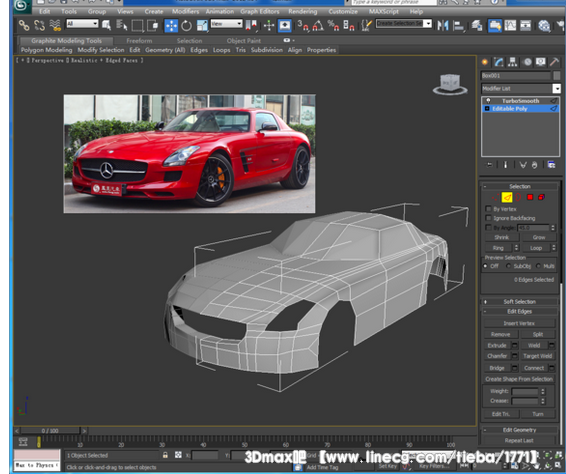Select the Multi preview selection radio

(x=538, y=266)
